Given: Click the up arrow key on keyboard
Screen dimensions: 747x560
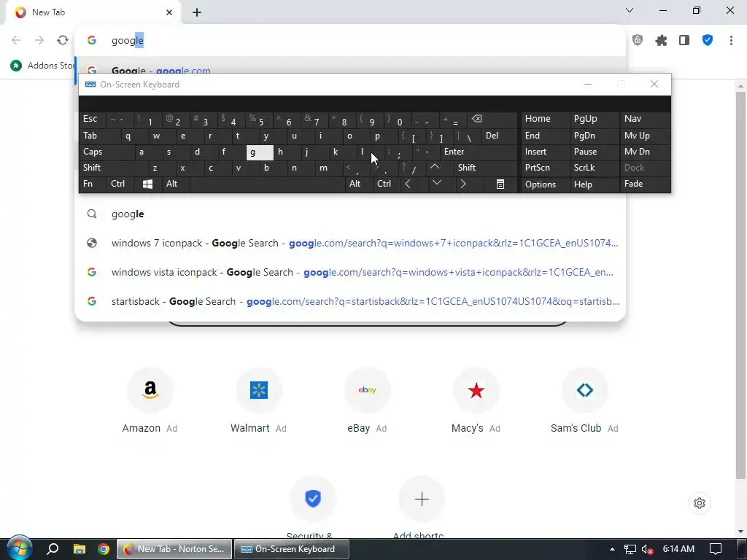Looking at the screenshot, I should point(435,167).
